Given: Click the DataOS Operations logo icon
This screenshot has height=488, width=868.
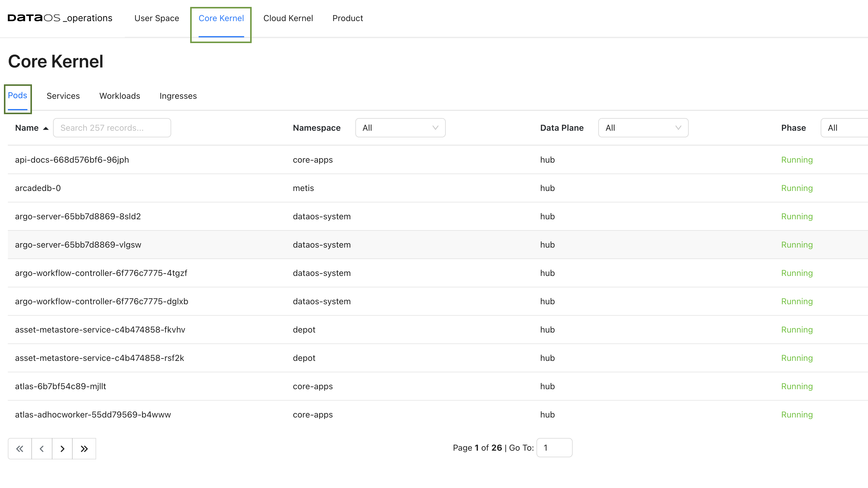Looking at the screenshot, I should (60, 17).
